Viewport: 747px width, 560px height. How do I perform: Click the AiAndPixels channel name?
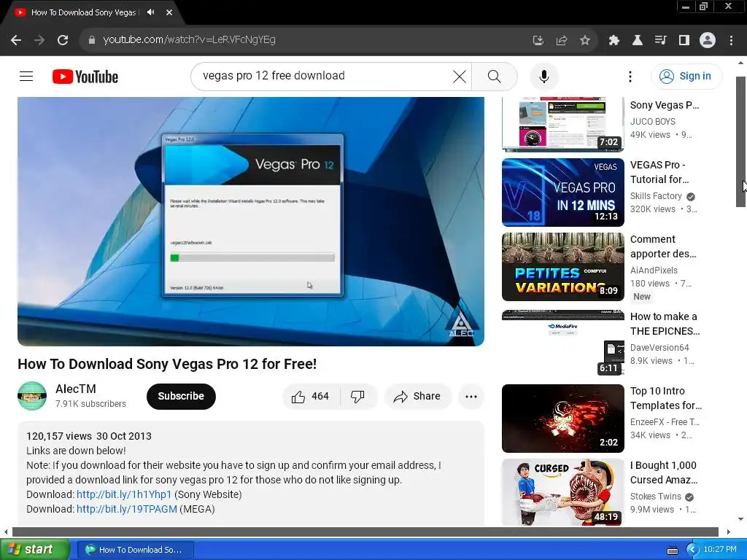(x=654, y=271)
